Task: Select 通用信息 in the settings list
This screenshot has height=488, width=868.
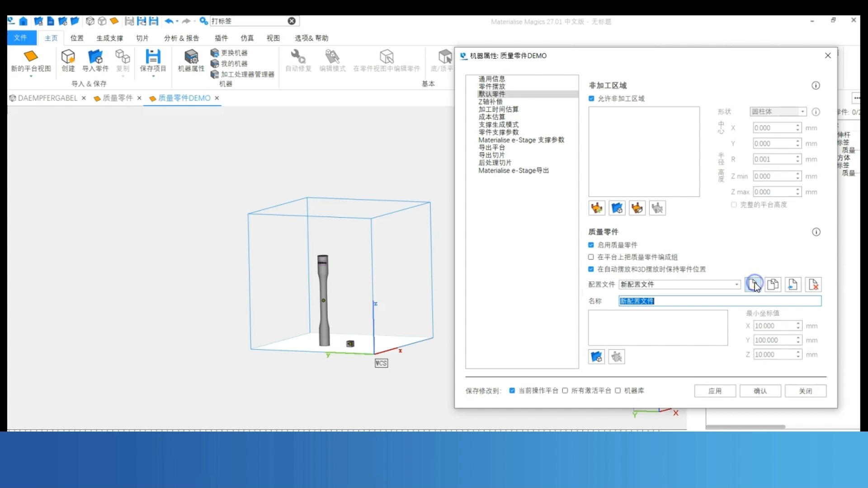Action: pyautogui.click(x=491, y=79)
